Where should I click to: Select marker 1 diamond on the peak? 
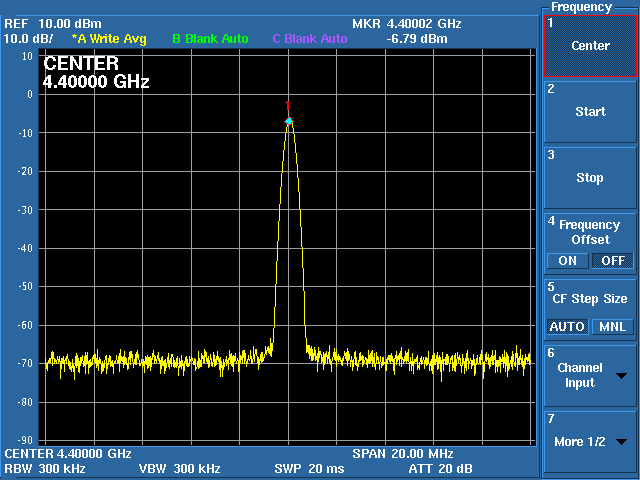pos(289,121)
